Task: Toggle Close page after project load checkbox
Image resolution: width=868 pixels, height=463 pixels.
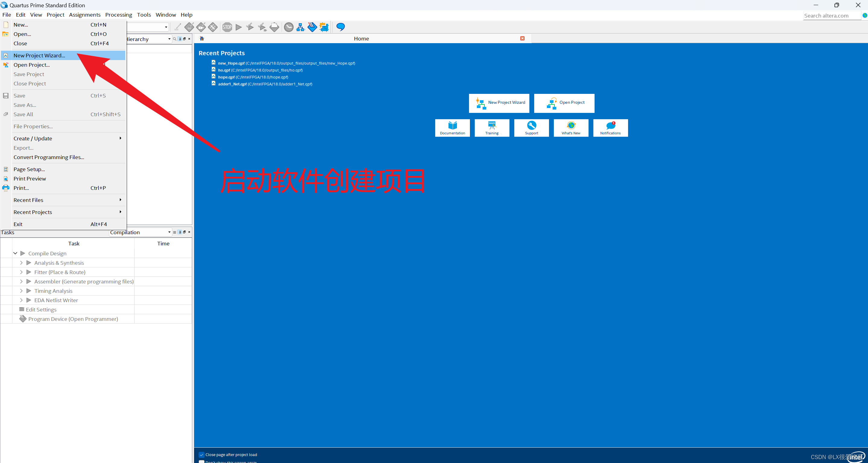Action: pyautogui.click(x=202, y=455)
